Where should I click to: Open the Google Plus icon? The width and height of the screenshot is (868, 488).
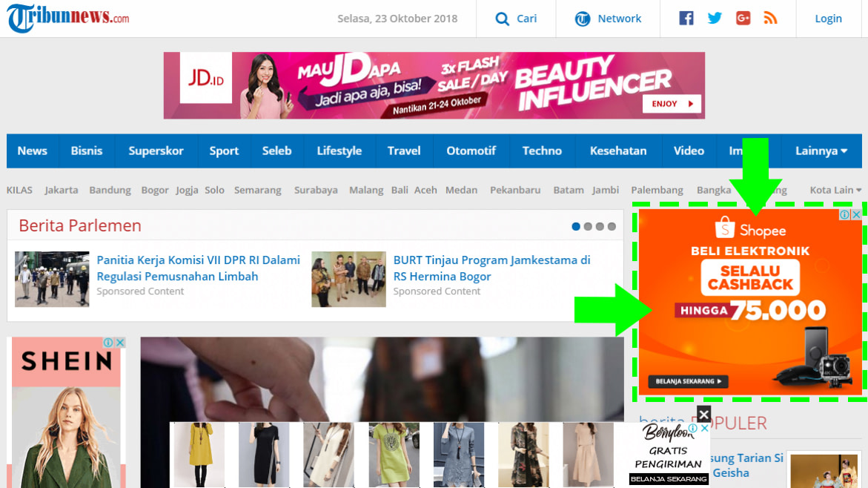743,19
